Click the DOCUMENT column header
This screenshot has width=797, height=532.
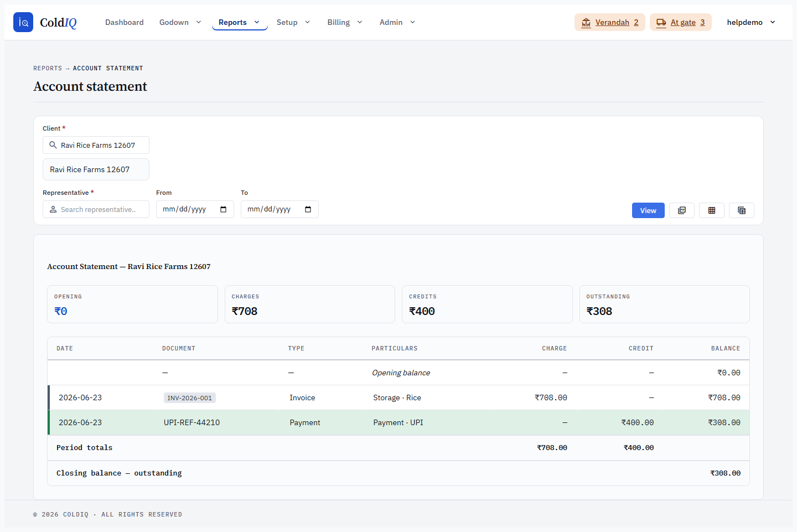179,348
